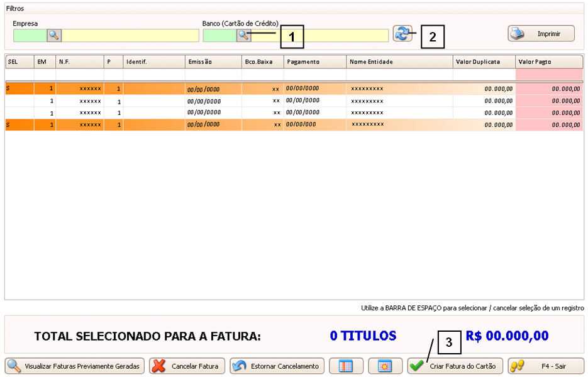Click the Valor Pagto column header
Viewport: 588px width, 377px height.
point(549,62)
